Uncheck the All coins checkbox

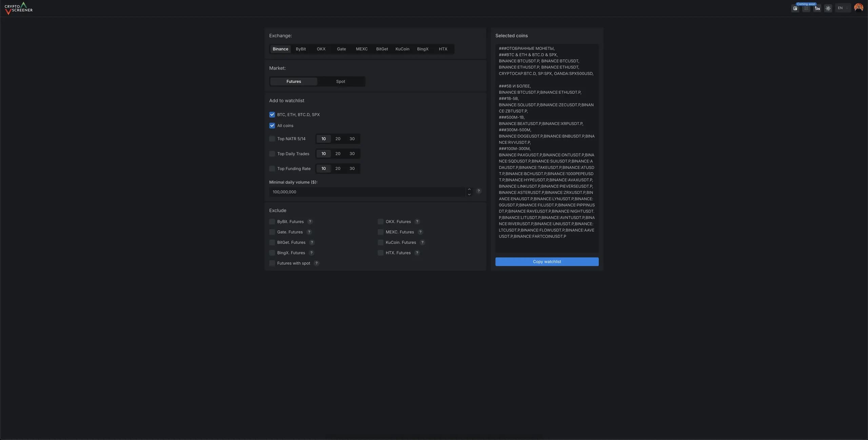tap(272, 126)
